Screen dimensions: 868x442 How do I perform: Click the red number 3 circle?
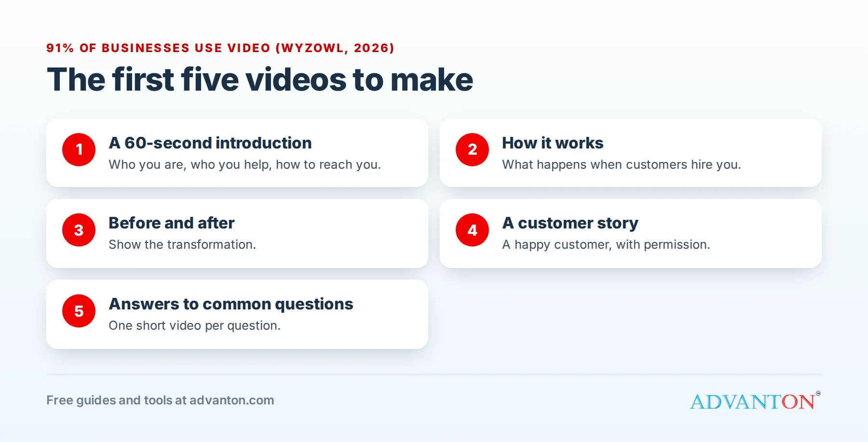[79, 230]
